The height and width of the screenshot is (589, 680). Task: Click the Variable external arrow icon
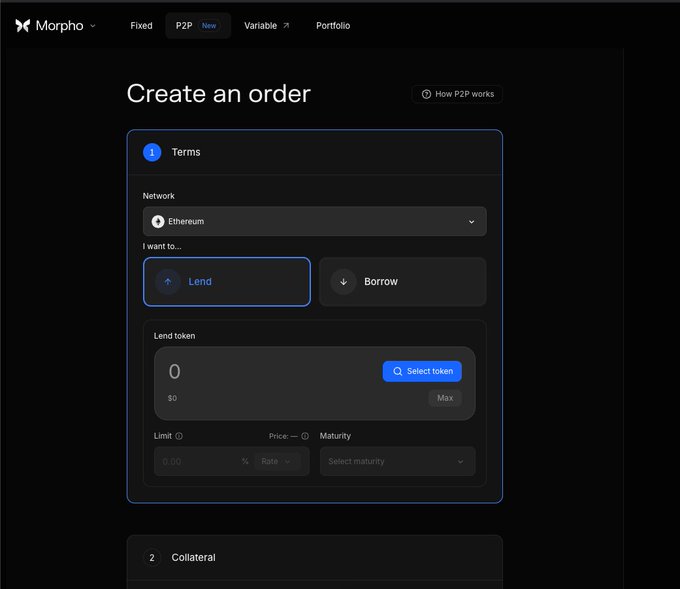pos(286,26)
